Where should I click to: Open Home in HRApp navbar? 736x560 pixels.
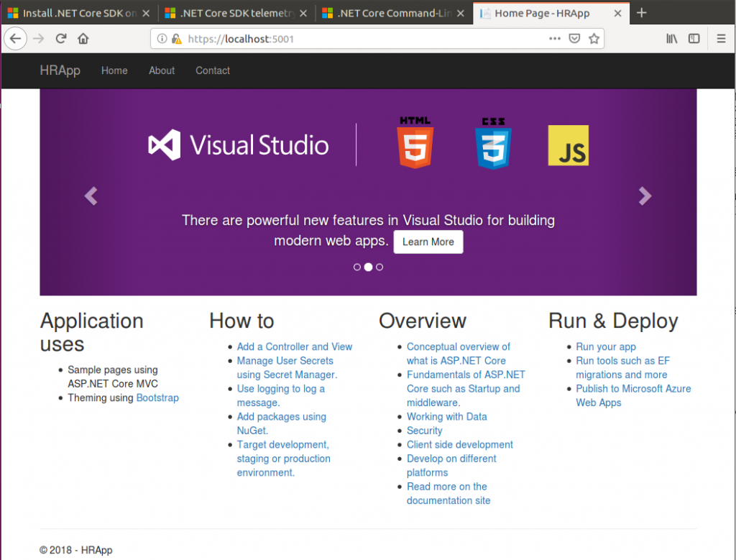(114, 70)
